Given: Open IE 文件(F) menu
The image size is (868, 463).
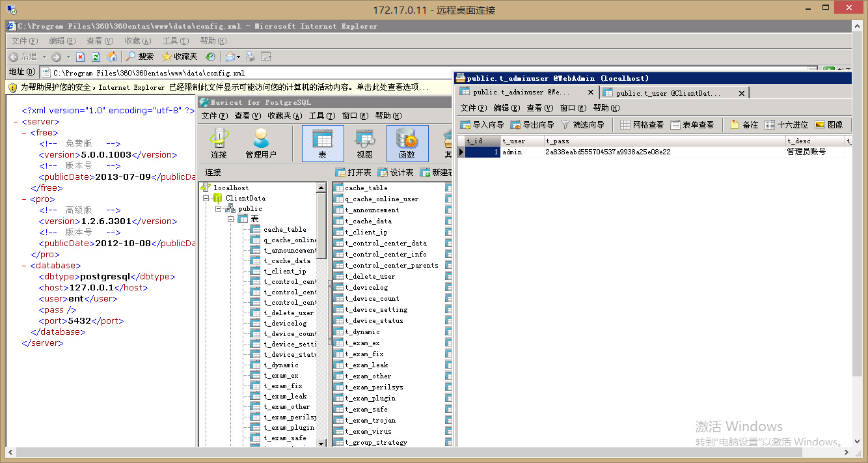Looking at the screenshot, I should tap(24, 41).
